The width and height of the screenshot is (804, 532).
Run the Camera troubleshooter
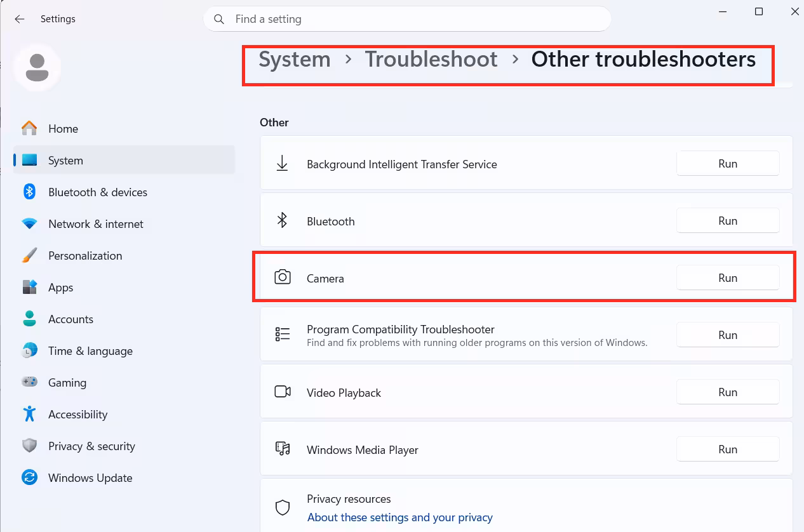coord(728,278)
